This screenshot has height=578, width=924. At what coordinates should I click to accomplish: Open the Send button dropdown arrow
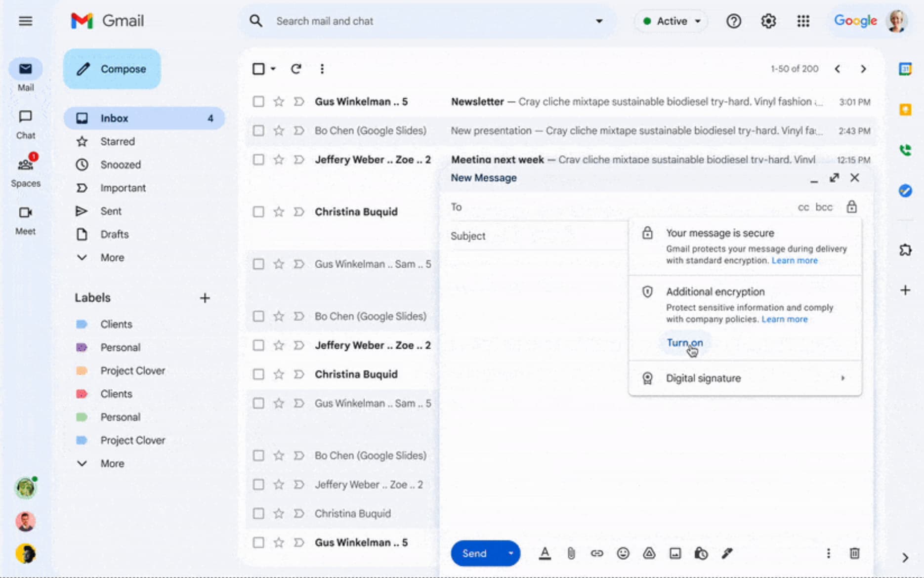(510, 553)
